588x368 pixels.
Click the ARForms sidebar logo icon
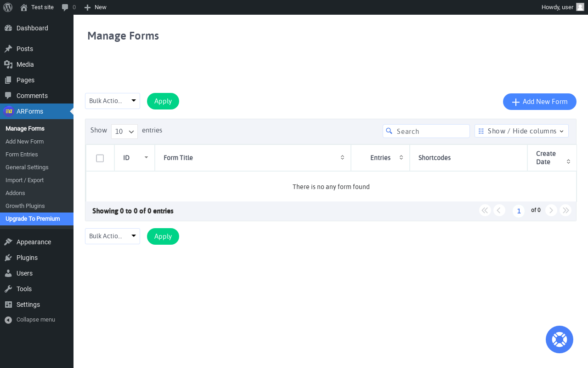coord(9,111)
